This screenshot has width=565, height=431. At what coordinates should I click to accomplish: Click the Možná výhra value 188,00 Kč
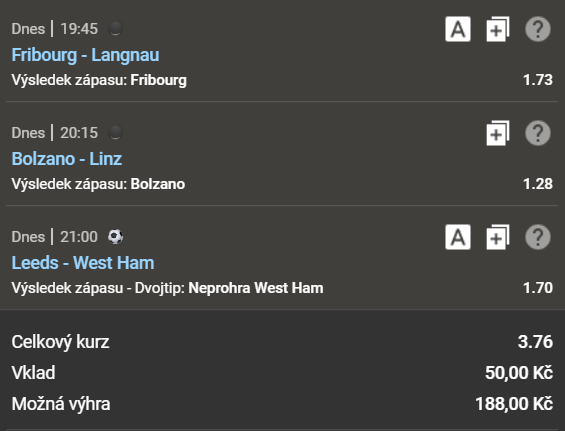514,404
